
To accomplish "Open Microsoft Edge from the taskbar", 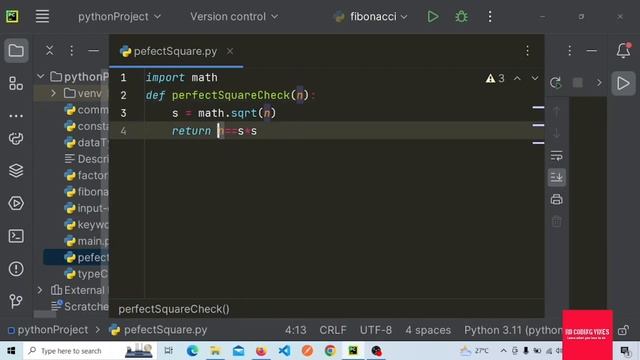I will click(x=192, y=351).
